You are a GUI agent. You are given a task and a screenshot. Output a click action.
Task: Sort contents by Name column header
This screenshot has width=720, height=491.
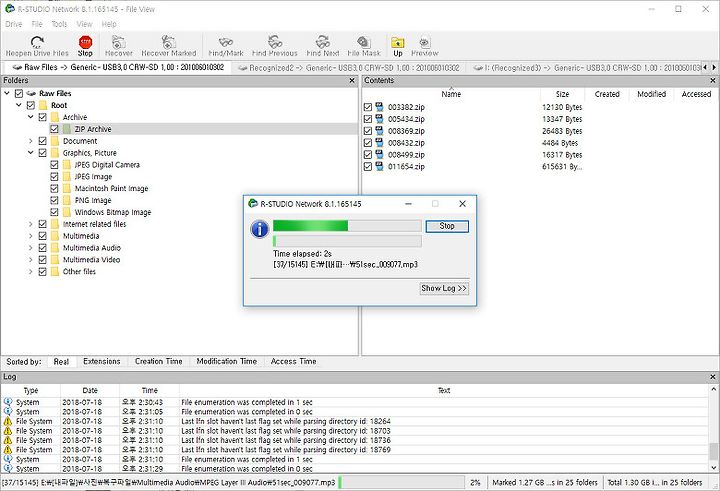click(x=451, y=94)
